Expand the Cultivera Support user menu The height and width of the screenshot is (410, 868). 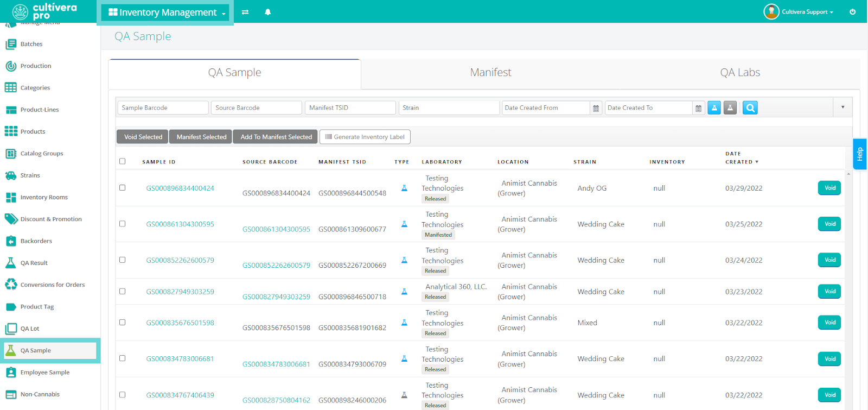(x=806, y=12)
